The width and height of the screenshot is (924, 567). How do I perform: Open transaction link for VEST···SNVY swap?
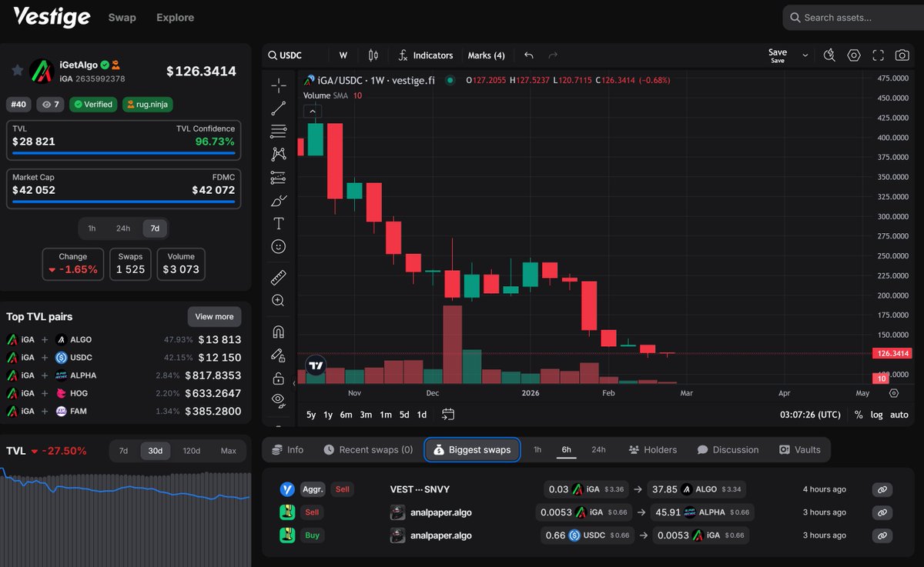[882, 489]
